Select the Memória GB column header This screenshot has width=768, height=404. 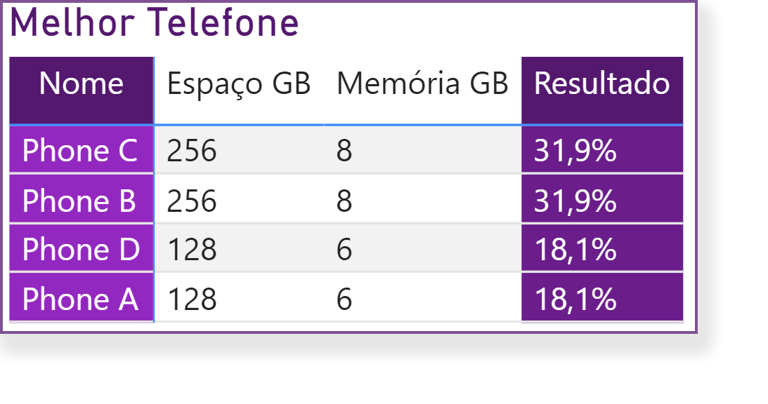(x=422, y=85)
